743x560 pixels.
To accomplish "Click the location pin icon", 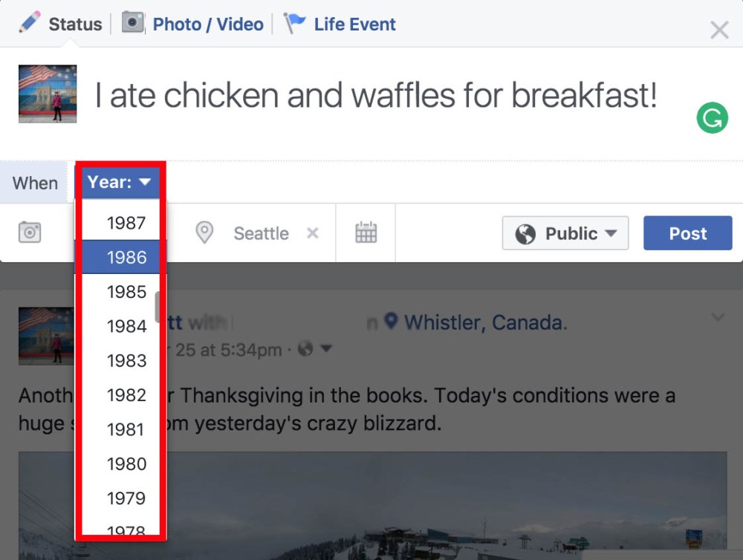I will pyautogui.click(x=204, y=233).
